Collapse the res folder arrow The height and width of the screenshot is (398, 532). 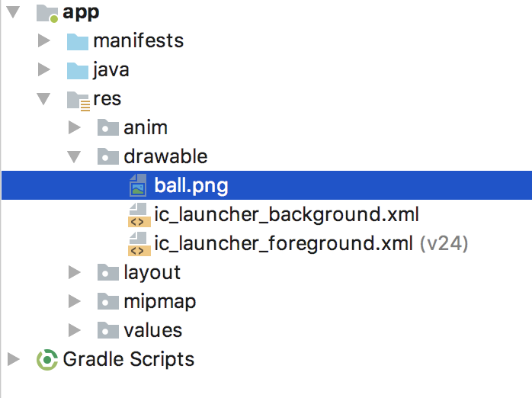[x=43, y=99]
